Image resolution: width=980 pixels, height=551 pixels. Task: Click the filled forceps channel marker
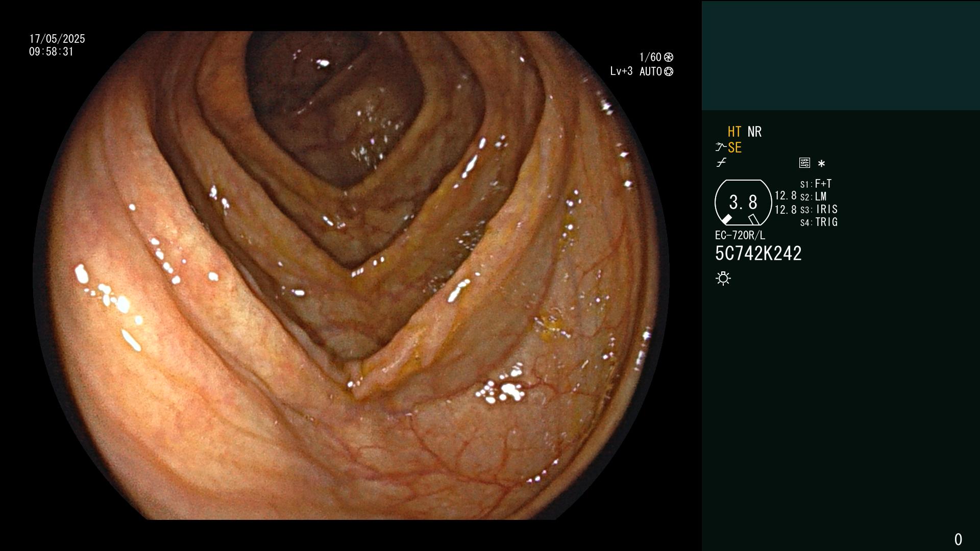pyautogui.click(x=726, y=219)
